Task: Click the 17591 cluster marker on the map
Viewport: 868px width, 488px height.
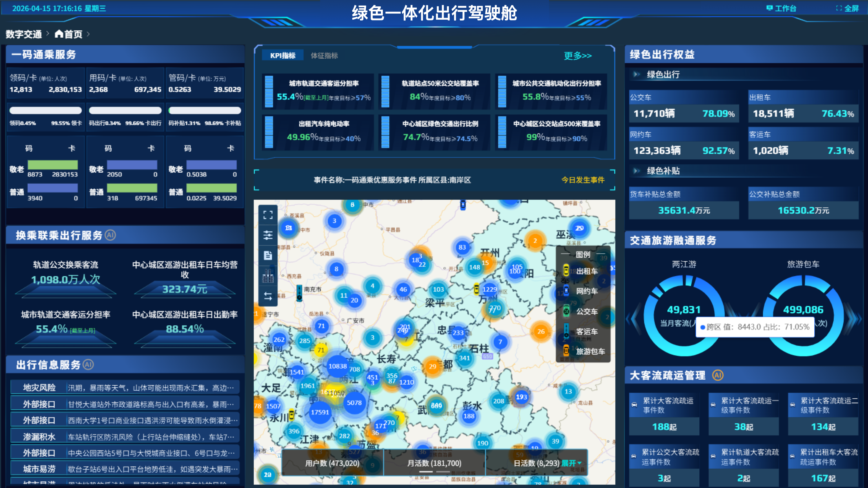Action: tap(320, 412)
